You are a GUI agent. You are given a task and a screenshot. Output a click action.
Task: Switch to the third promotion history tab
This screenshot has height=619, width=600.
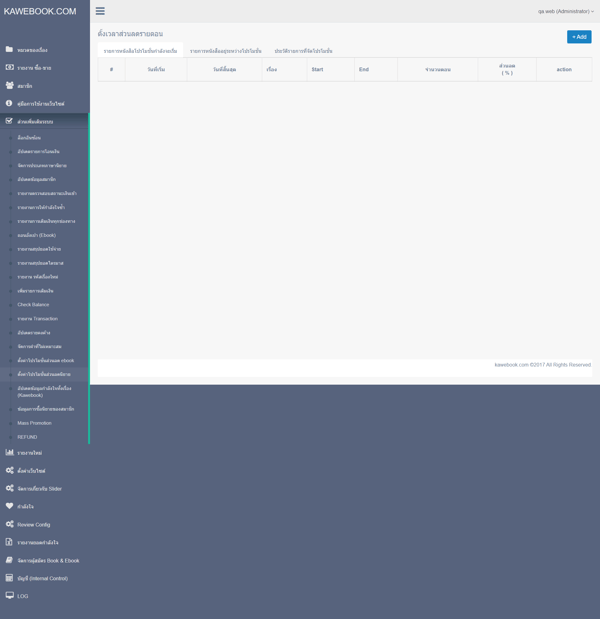point(303,51)
